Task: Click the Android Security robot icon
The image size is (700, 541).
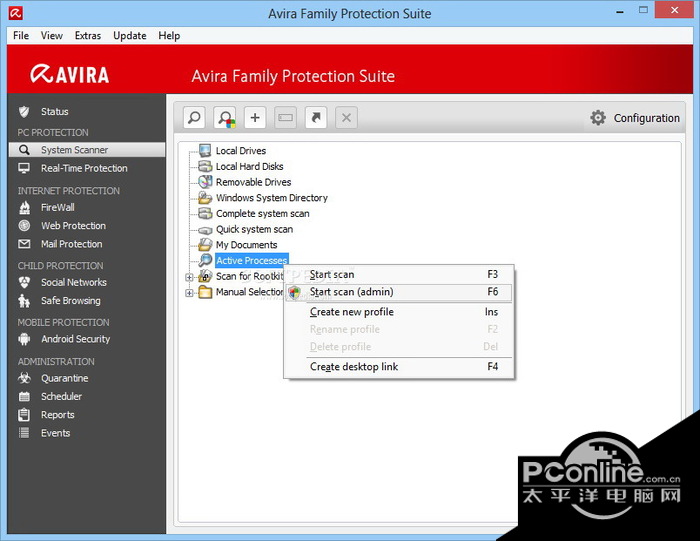Action: [x=24, y=339]
